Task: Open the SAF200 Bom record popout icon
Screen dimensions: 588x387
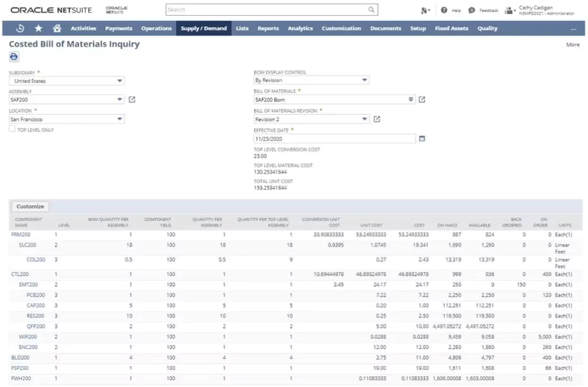Action: 421,100
